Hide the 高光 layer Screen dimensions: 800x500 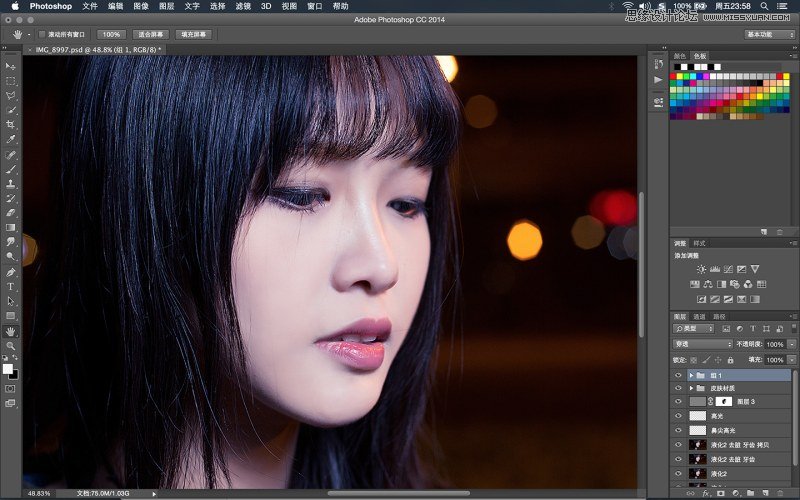pyautogui.click(x=678, y=416)
